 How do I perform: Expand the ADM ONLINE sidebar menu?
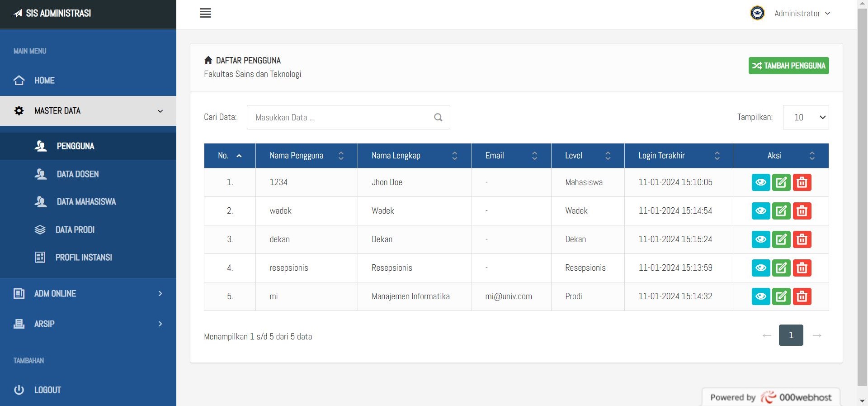88,294
